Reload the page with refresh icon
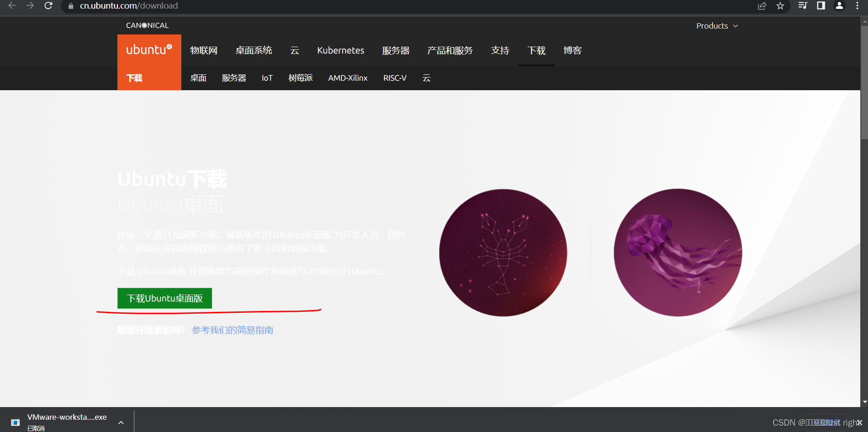 point(48,6)
